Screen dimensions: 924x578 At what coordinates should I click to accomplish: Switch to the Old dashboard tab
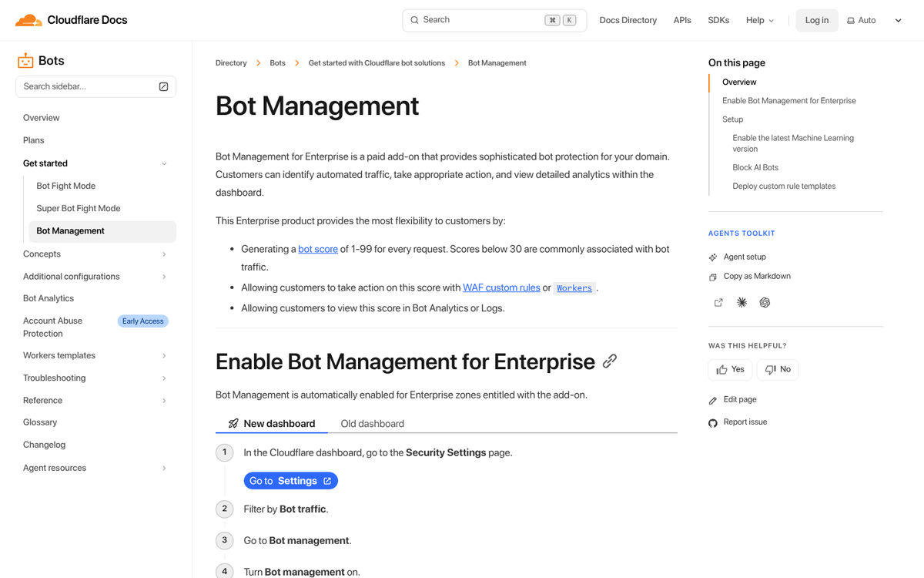[x=372, y=423]
